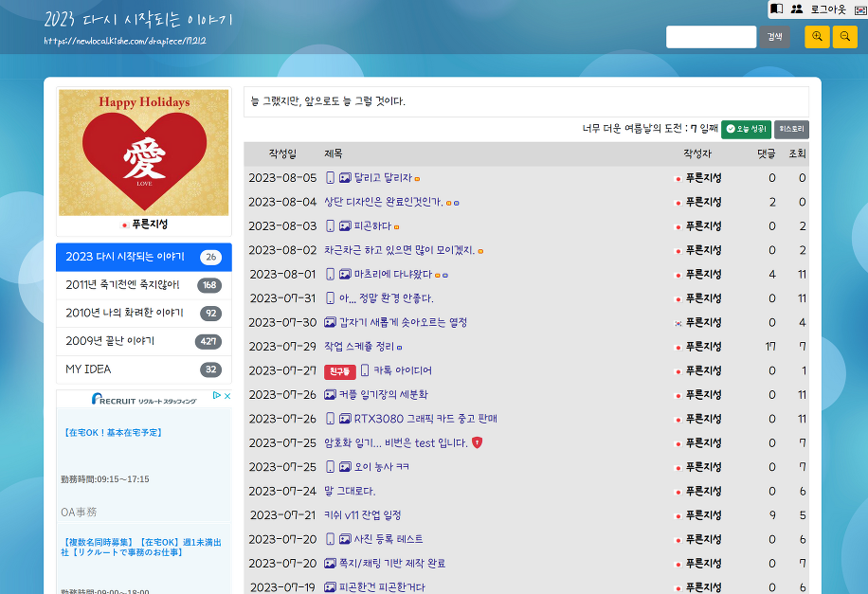Click the image icon beside 달리고 달리자 post
The image size is (868, 594).
tap(345, 178)
